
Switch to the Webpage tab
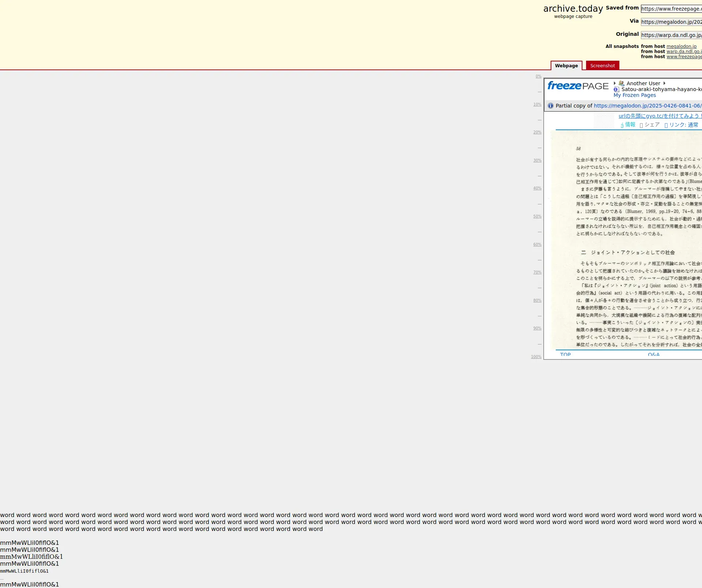566,66
